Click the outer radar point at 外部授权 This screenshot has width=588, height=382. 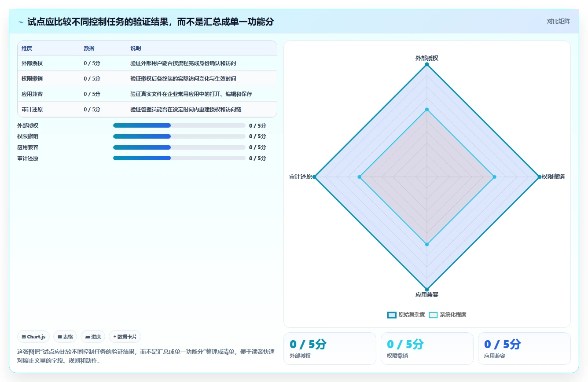click(427, 64)
